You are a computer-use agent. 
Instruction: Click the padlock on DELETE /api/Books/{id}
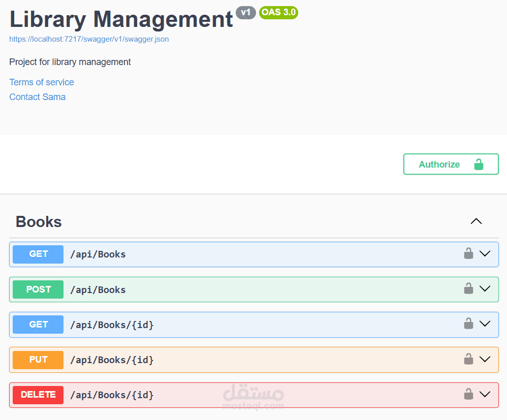[x=468, y=393]
